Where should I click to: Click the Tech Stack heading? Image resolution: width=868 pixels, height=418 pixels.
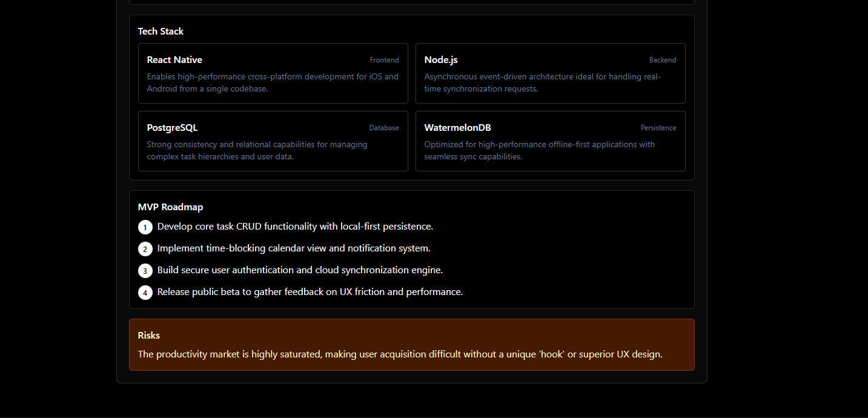161,32
